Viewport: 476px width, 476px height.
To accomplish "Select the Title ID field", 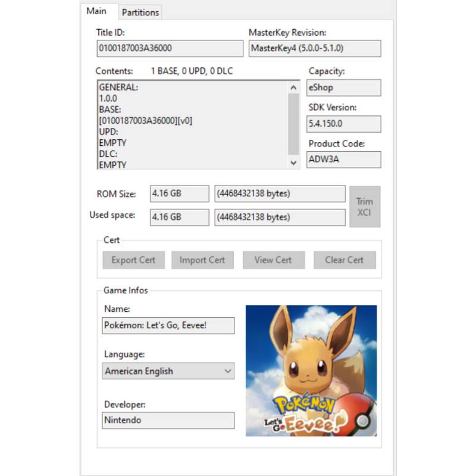I will pyautogui.click(x=168, y=48).
